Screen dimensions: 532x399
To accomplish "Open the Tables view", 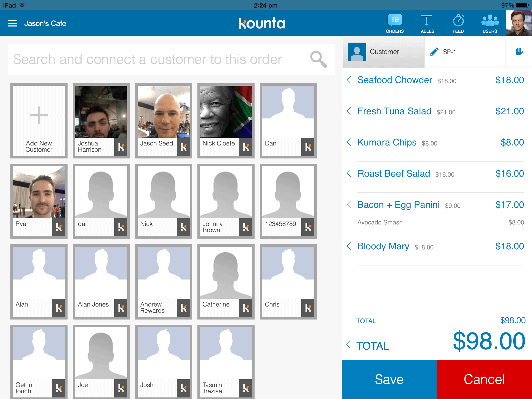I will click(426, 24).
